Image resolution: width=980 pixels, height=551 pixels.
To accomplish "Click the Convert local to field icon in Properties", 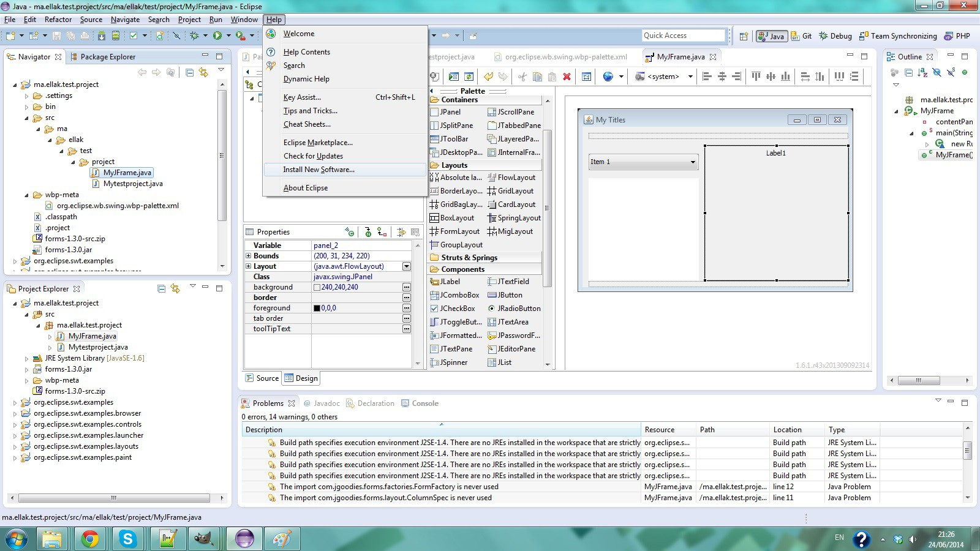I will click(382, 232).
